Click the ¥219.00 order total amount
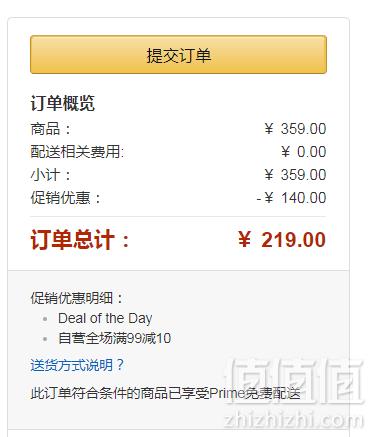 pos(282,240)
